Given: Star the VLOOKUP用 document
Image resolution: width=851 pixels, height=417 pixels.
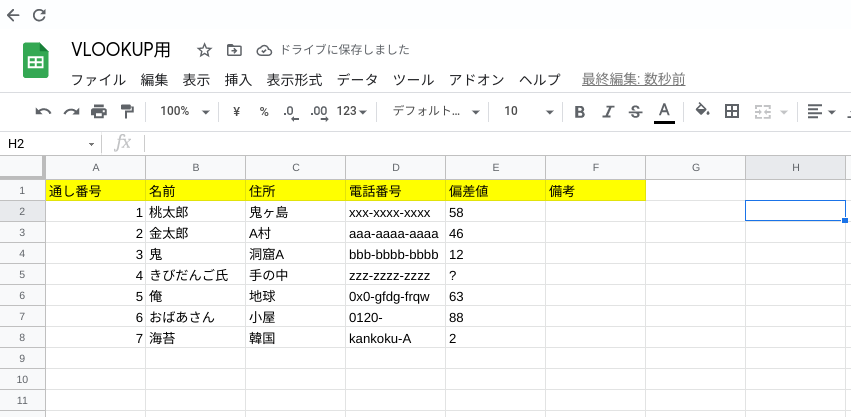Looking at the screenshot, I should coord(204,50).
